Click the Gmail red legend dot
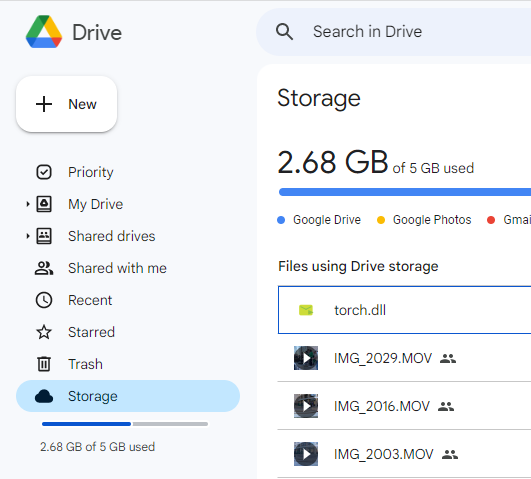The height and width of the screenshot is (479, 531). pos(491,220)
